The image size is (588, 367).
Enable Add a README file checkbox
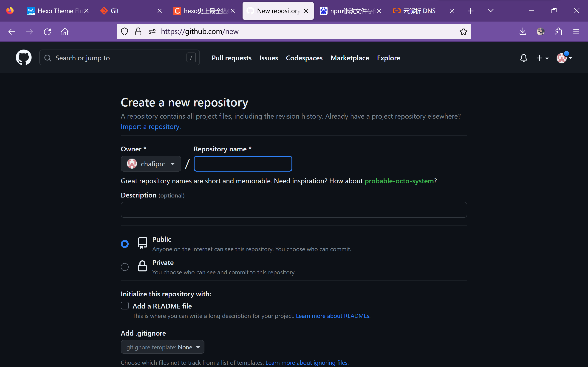click(x=125, y=306)
